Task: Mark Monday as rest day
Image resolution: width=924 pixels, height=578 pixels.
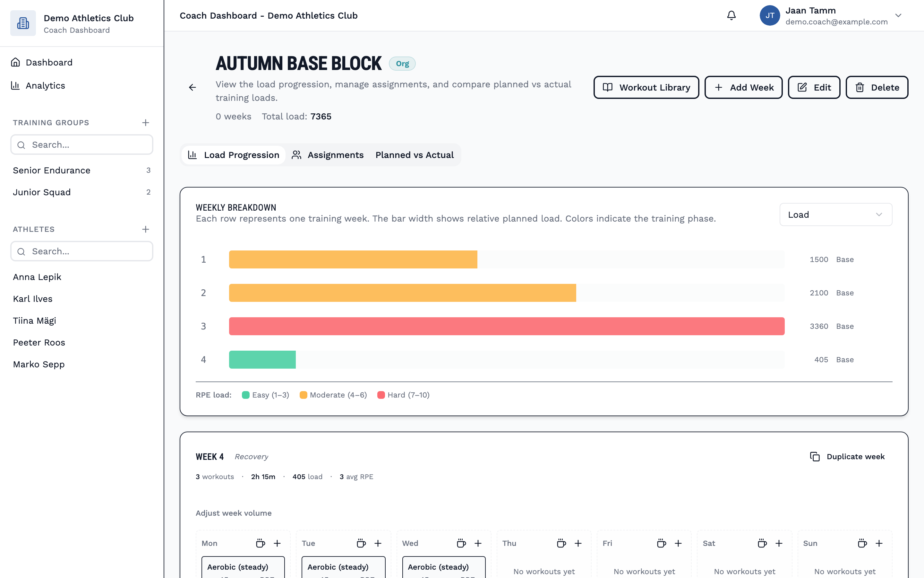Action: coord(261,543)
